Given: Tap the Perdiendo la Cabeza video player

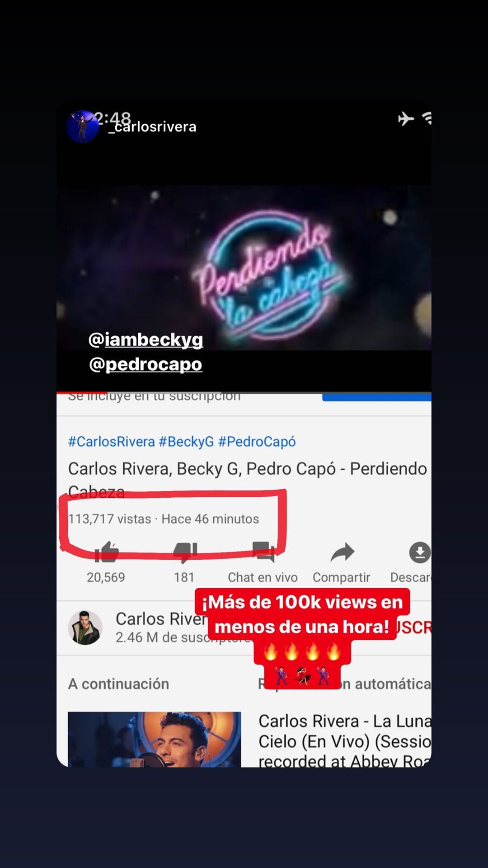Looking at the screenshot, I should (x=244, y=268).
